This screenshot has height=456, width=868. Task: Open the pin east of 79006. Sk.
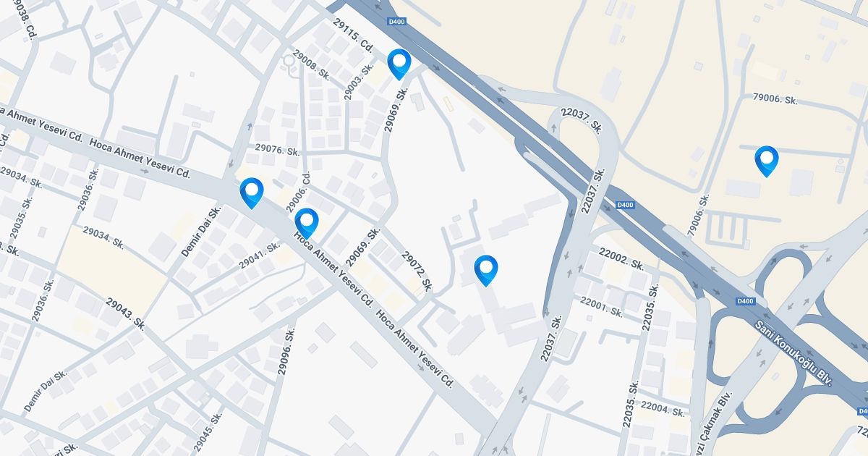click(766, 161)
